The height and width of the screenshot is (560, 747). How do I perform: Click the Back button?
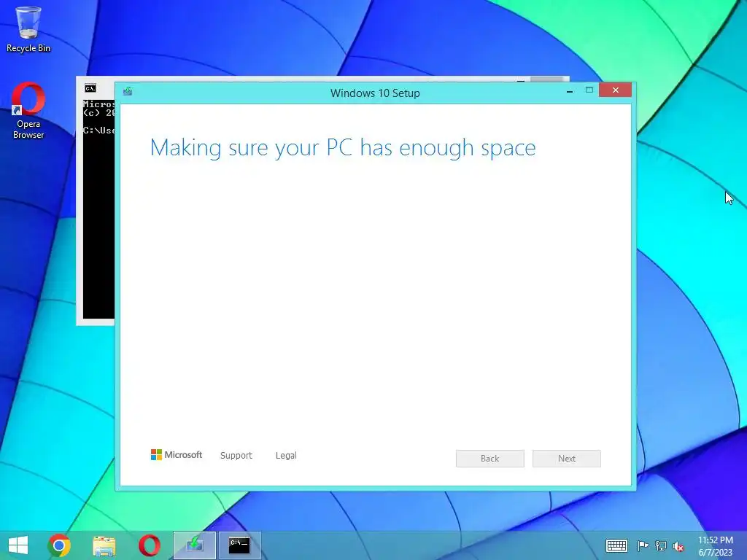(x=489, y=458)
